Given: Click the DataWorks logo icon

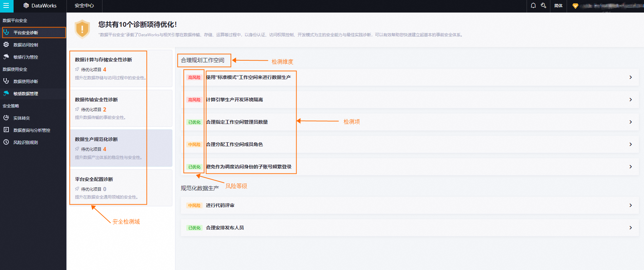Looking at the screenshot, I should [26, 6].
